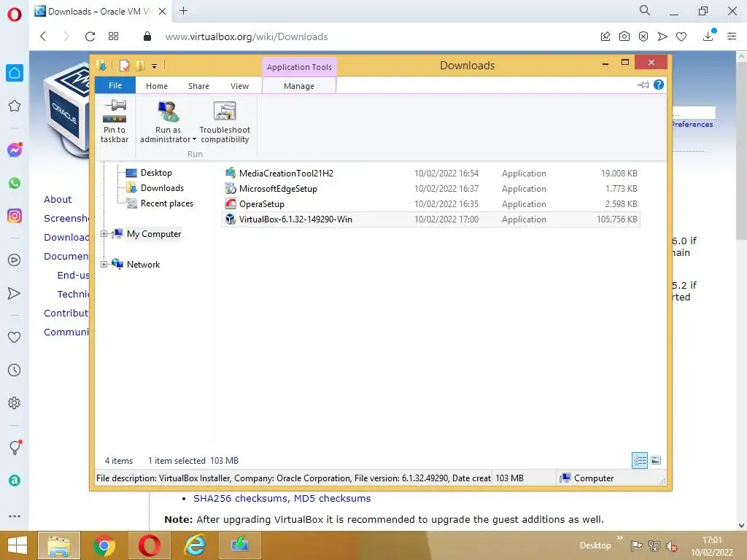Viewport: 747px width, 560px height.
Task: Open the Manage ribbon tab
Action: tap(299, 86)
